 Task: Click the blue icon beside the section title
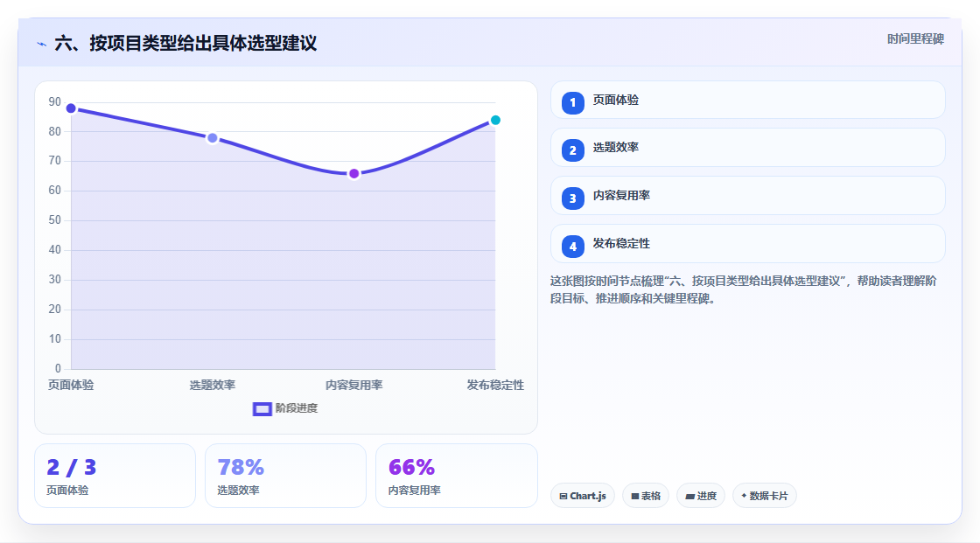tap(42, 44)
